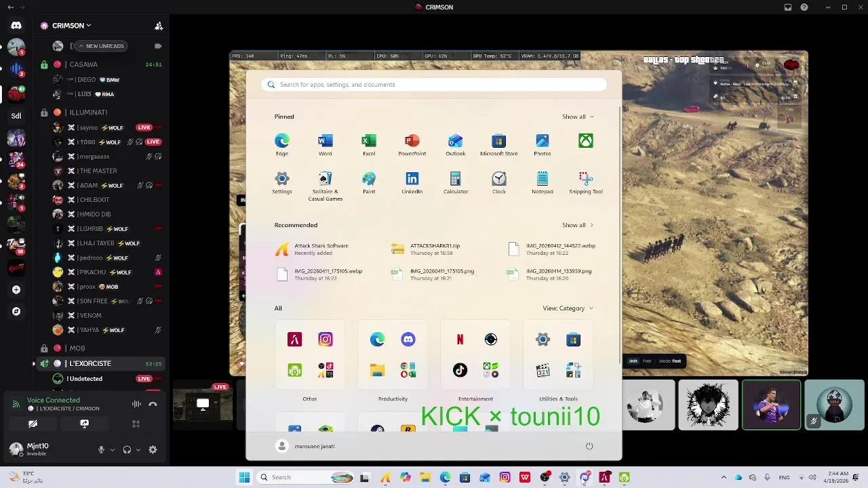Select the L'EXORCISTE voice channel

click(102, 364)
